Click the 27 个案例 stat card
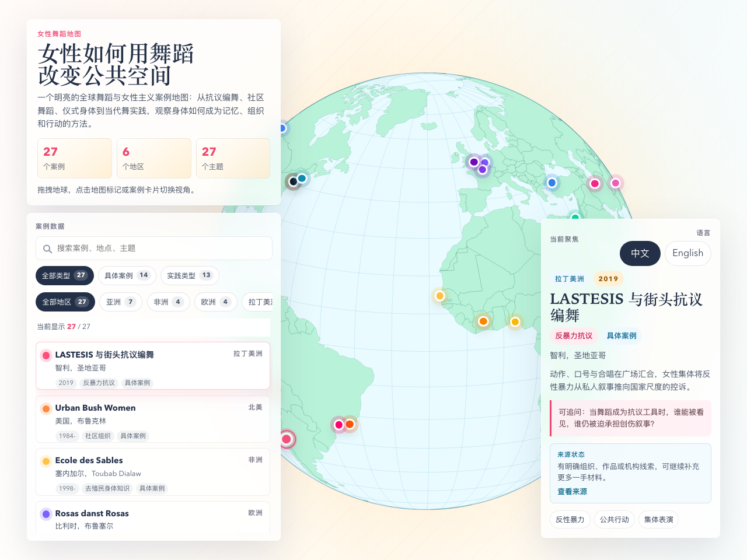 (75, 158)
